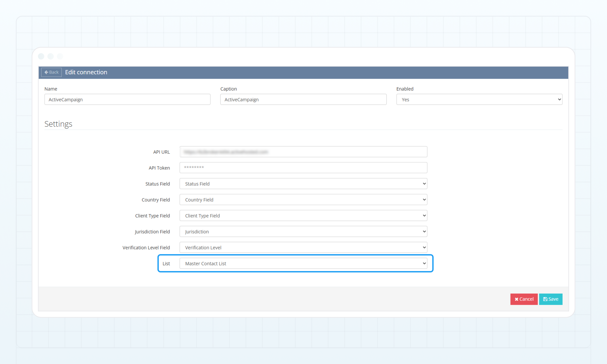Click the Cancel button

524,299
